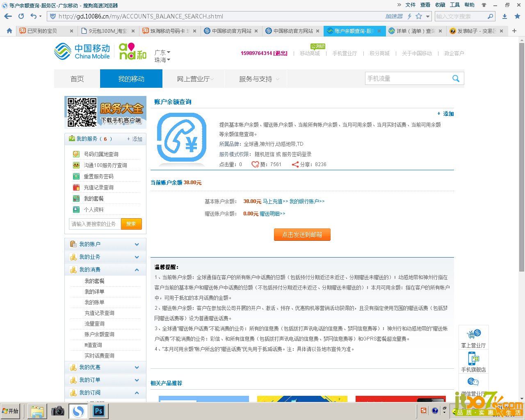Click the browser back arrow

(8, 16)
